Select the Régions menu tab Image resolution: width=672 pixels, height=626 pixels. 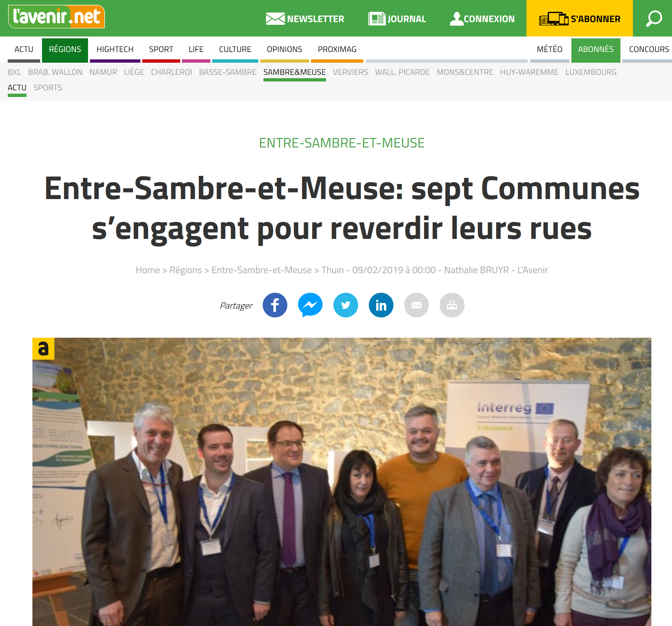click(x=65, y=50)
